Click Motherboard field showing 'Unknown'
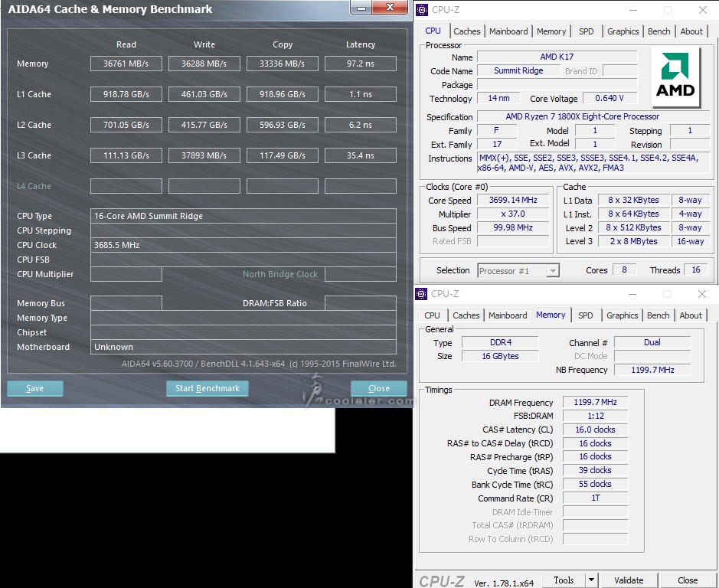 pos(243,347)
